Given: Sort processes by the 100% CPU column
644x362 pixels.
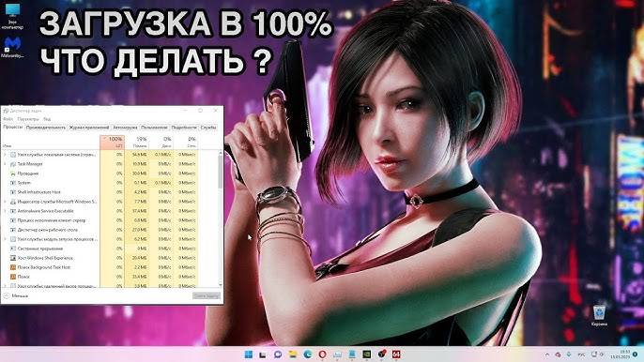Looking at the screenshot, I should pos(112,142).
